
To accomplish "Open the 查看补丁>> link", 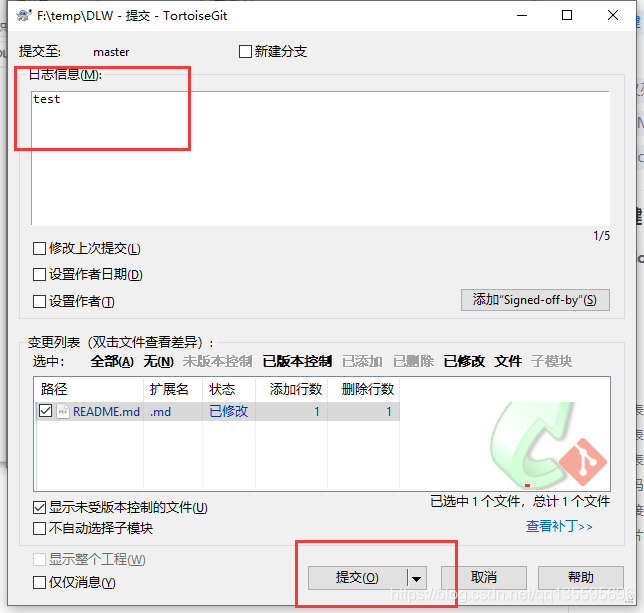I will click(x=559, y=526).
